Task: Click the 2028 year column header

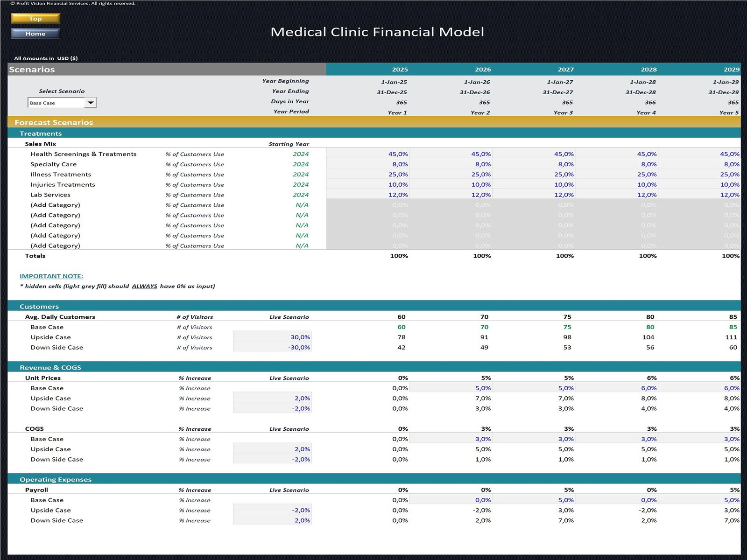Action: (x=648, y=70)
